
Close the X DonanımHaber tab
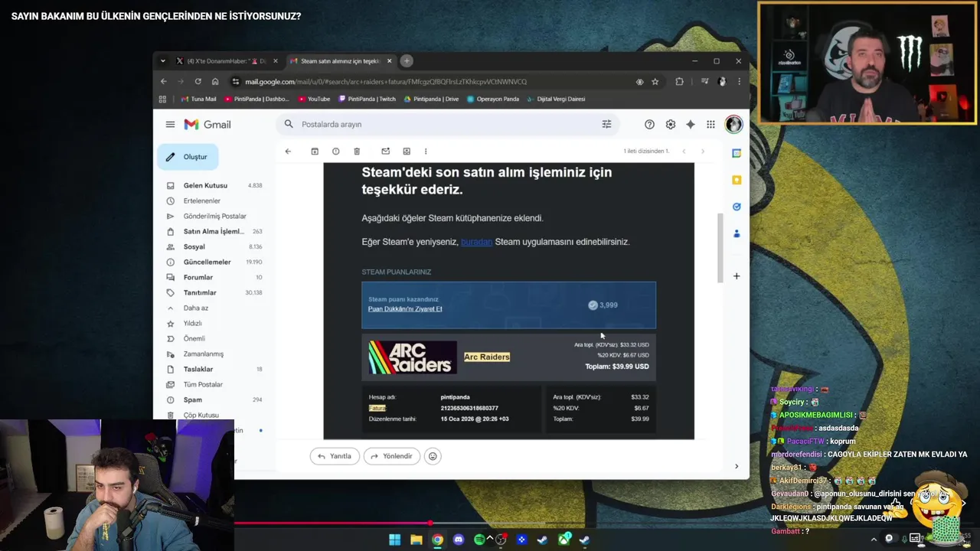point(276,61)
